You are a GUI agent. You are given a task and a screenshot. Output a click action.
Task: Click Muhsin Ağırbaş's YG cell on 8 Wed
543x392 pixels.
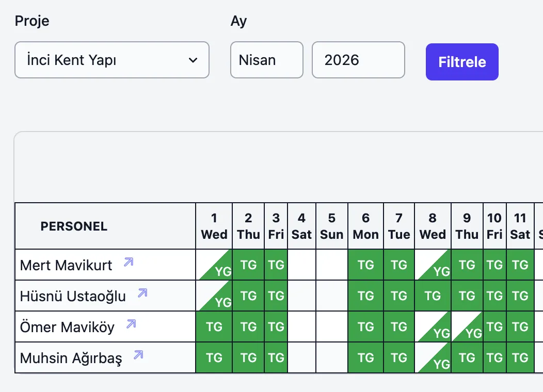coord(433,357)
